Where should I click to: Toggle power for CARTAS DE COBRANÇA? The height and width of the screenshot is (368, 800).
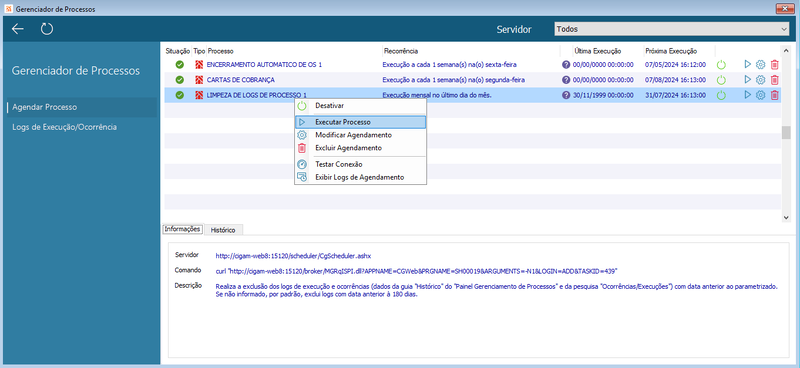click(x=721, y=80)
